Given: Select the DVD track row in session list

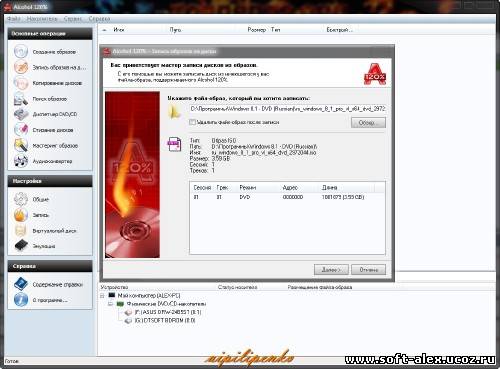Looking at the screenshot, I should tap(287, 197).
